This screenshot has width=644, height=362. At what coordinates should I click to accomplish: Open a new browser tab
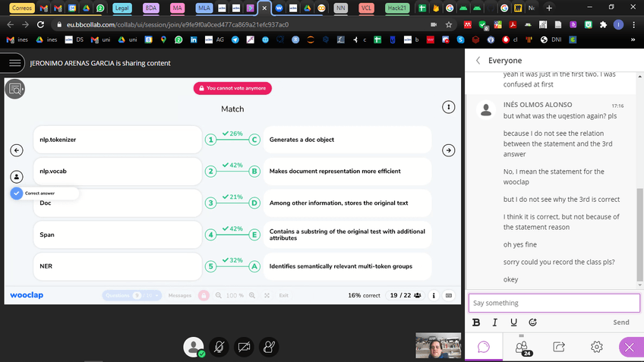(x=549, y=8)
